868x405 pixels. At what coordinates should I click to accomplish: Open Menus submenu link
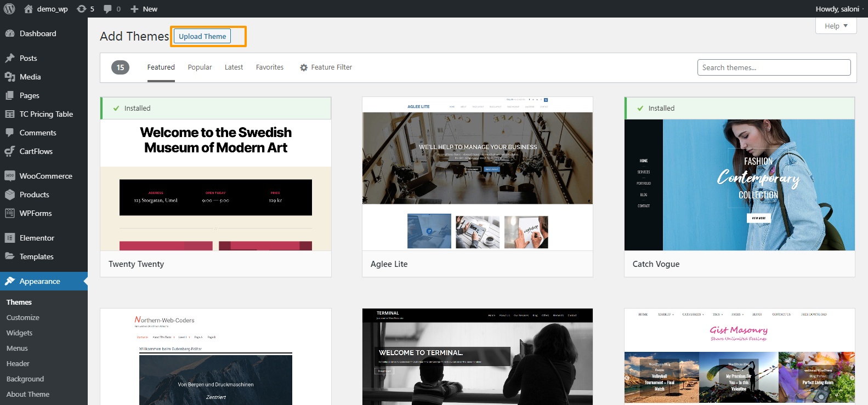click(x=17, y=348)
